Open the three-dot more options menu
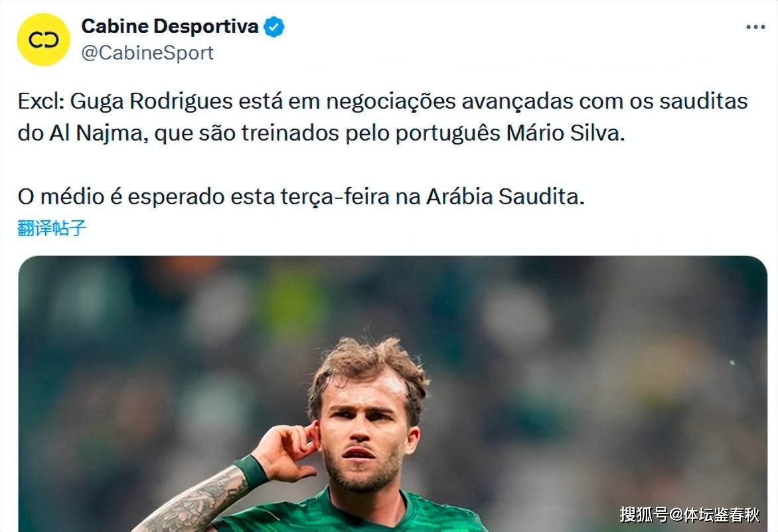Image resolution: width=778 pixels, height=532 pixels. click(755, 27)
